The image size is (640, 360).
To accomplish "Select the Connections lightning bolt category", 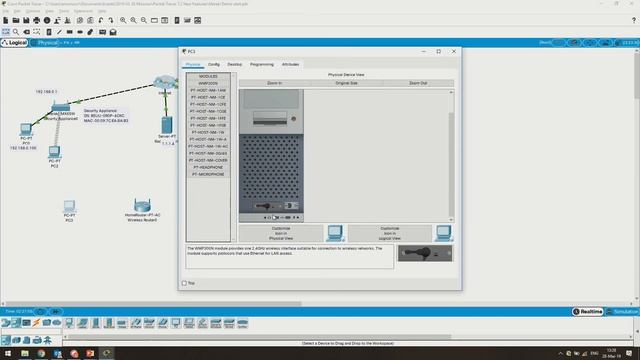I will (x=36, y=323).
